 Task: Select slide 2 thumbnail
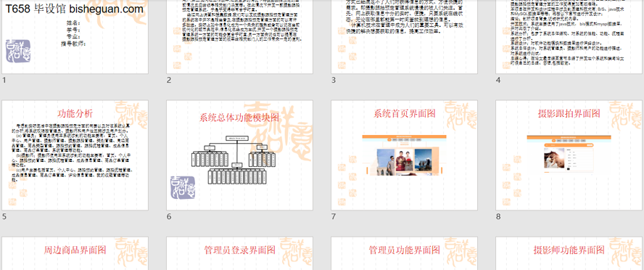coord(239,37)
